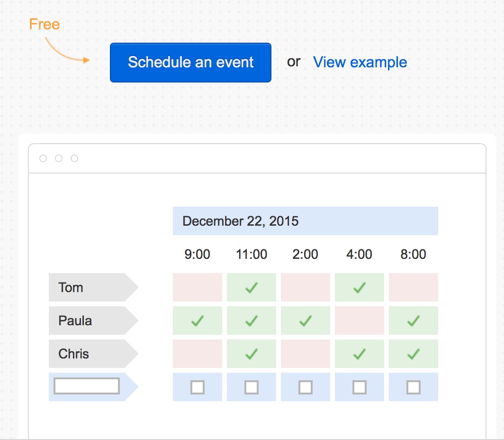Click Tom's red unavailable cell at 9:00
The height and width of the screenshot is (440, 504).
click(x=198, y=287)
